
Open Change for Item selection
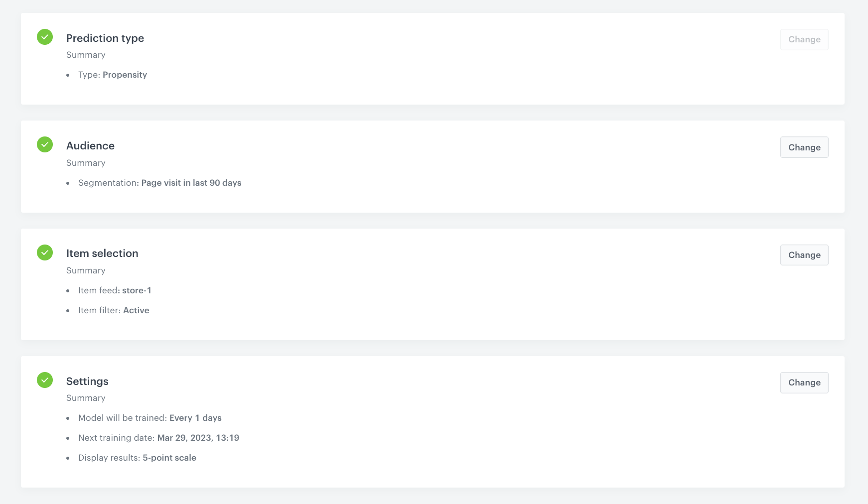pos(804,255)
